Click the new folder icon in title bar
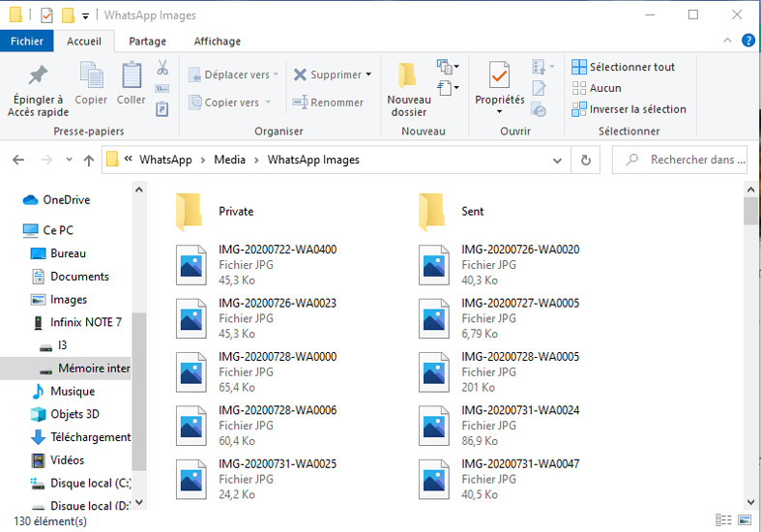The width and height of the screenshot is (761, 532). pos(68,15)
